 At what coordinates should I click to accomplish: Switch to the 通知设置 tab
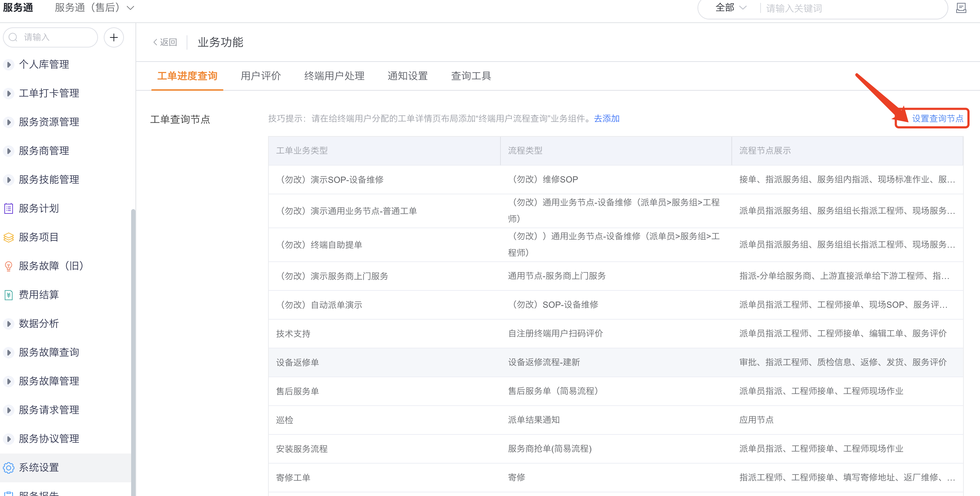(x=407, y=76)
